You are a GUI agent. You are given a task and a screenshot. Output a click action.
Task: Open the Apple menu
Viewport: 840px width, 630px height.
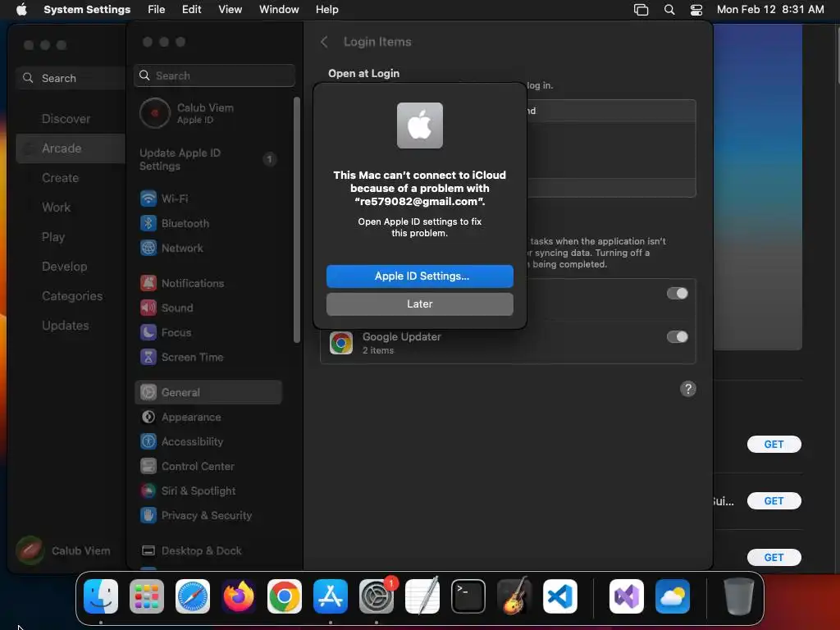pyautogui.click(x=21, y=10)
